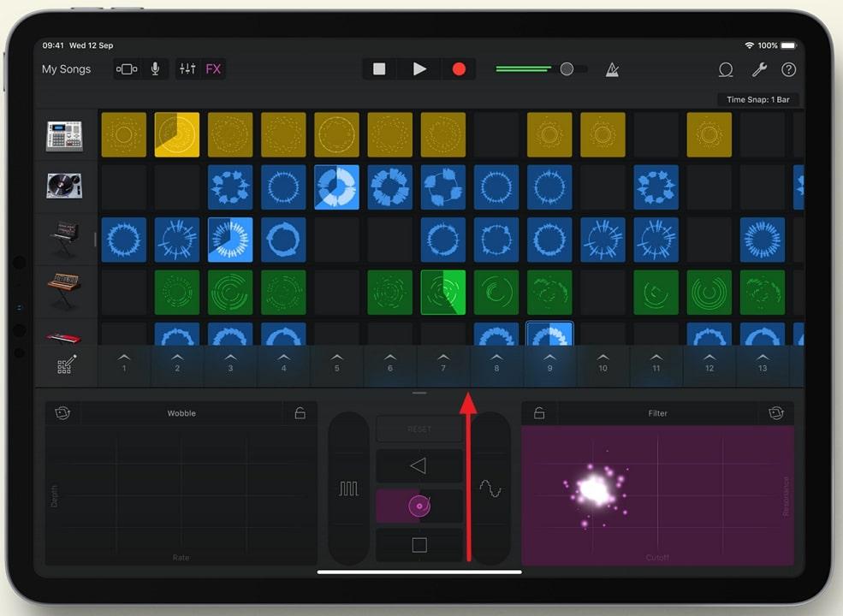Toggle the FX panel with the FX button
Viewport: 843px width, 616px height.
tap(213, 69)
